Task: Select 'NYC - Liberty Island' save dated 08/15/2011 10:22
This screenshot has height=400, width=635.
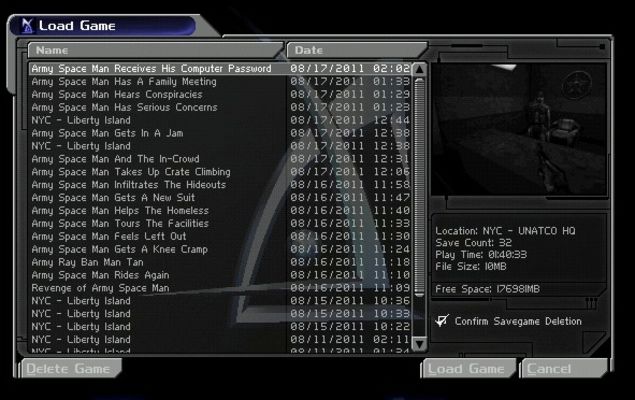Action: pos(220,327)
